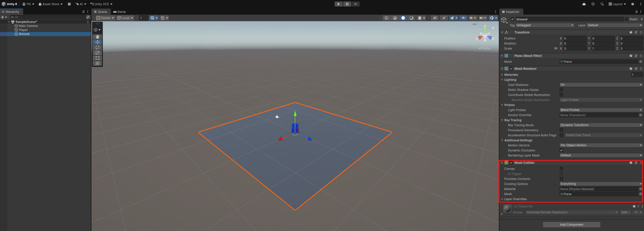
Task: Toggle constrained proportions link on Scale
Action: click(555, 48)
